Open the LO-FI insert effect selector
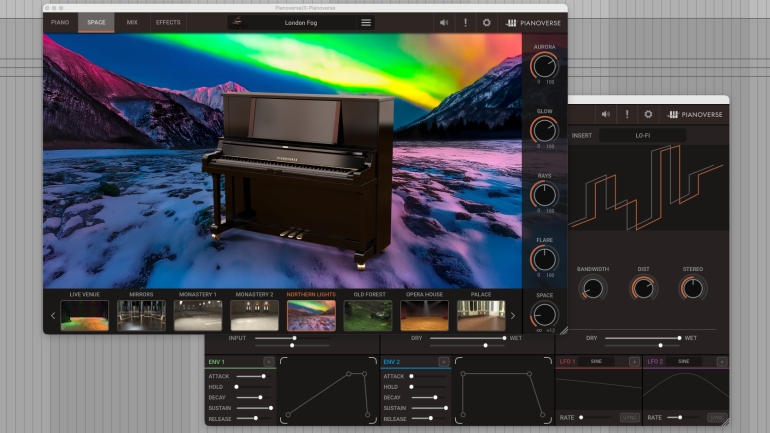Screen dimensions: 770x433 coord(642,135)
